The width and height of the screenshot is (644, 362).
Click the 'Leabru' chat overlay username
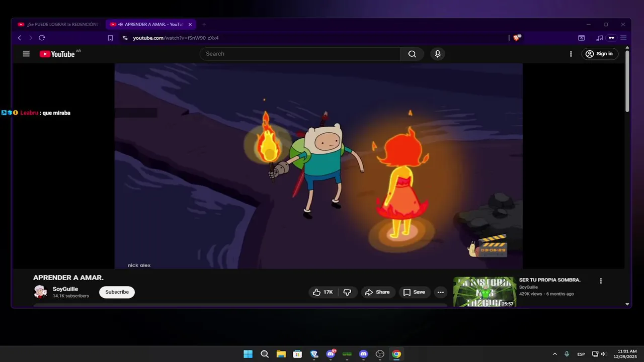(x=29, y=113)
